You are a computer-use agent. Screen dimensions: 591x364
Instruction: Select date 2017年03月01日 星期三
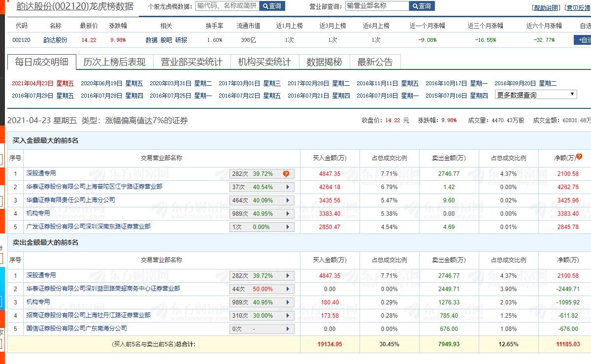tap(250, 83)
